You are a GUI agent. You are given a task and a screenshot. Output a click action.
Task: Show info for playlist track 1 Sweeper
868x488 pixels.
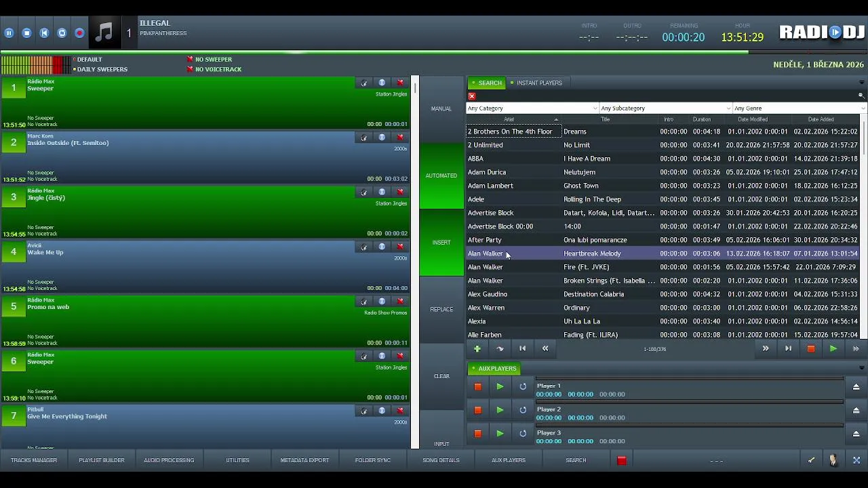coord(382,83)
